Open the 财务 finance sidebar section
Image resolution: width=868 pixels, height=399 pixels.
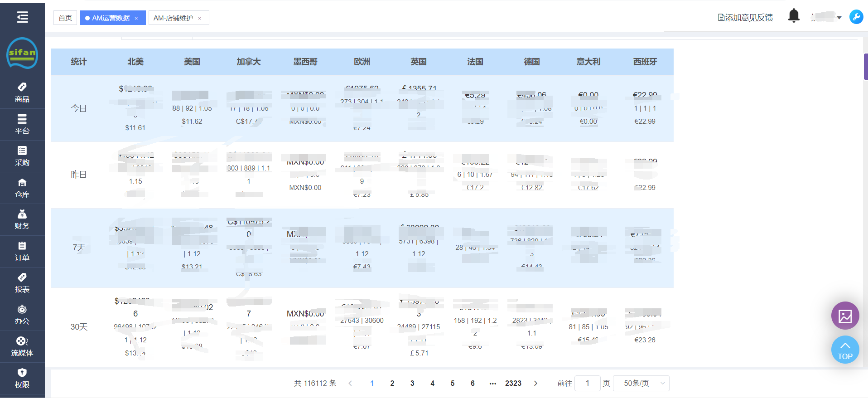tap(22, 219)
